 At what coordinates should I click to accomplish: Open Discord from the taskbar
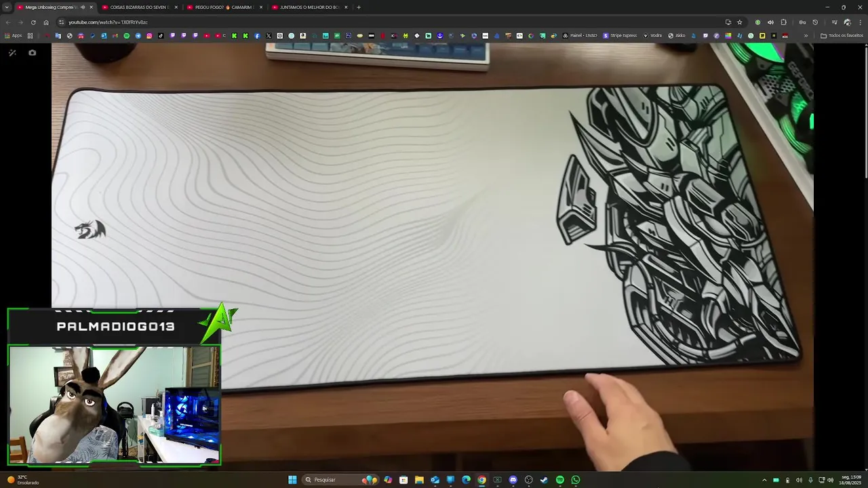click(x=513, y=480)
